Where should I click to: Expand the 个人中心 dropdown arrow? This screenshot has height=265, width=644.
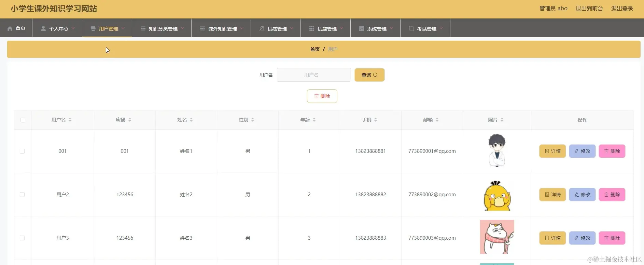pyautogui.click(x=73, y=28)
